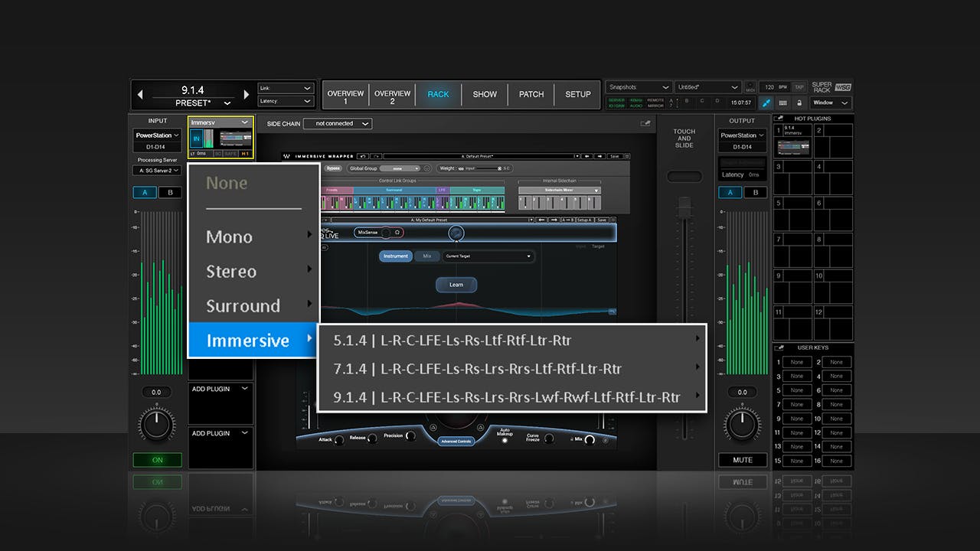The height and width of the screenshot is (551, 980).
Task: Open the on-screen keyboard icon
Action: [x=782, y=103]
